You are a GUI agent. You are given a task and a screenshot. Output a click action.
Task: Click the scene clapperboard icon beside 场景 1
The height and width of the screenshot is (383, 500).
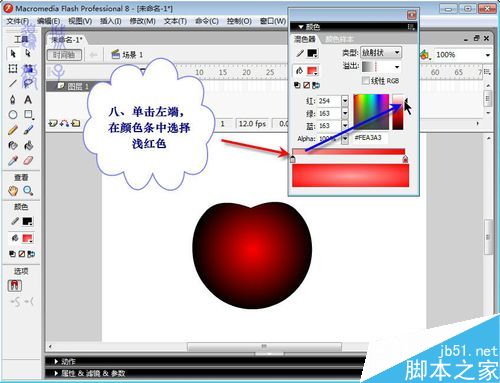115,54
